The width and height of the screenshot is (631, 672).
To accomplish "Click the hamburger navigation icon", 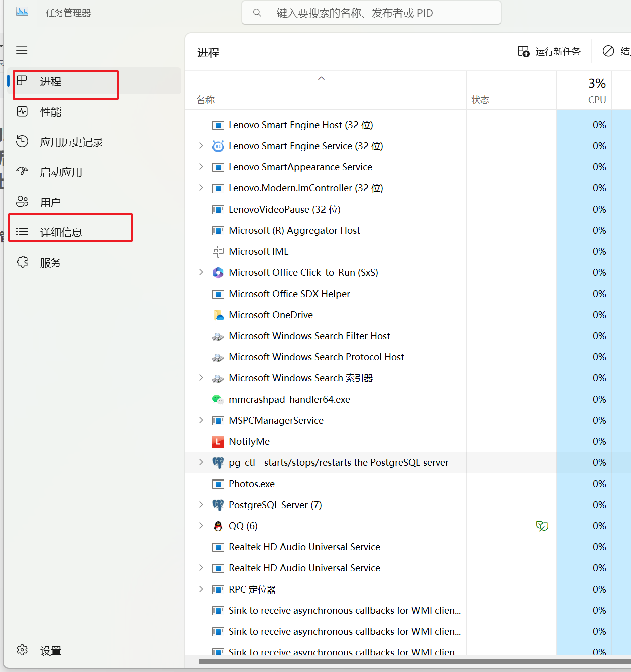I will pyautogui.click(x=22, y=50).
